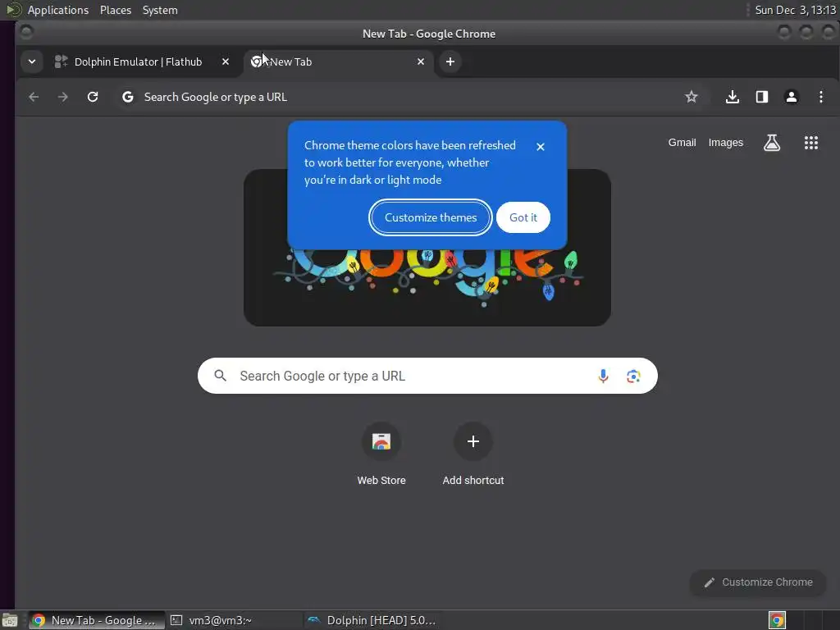Click the Add shortcut plus tile
840x630 pixels.
coord(473,454)
